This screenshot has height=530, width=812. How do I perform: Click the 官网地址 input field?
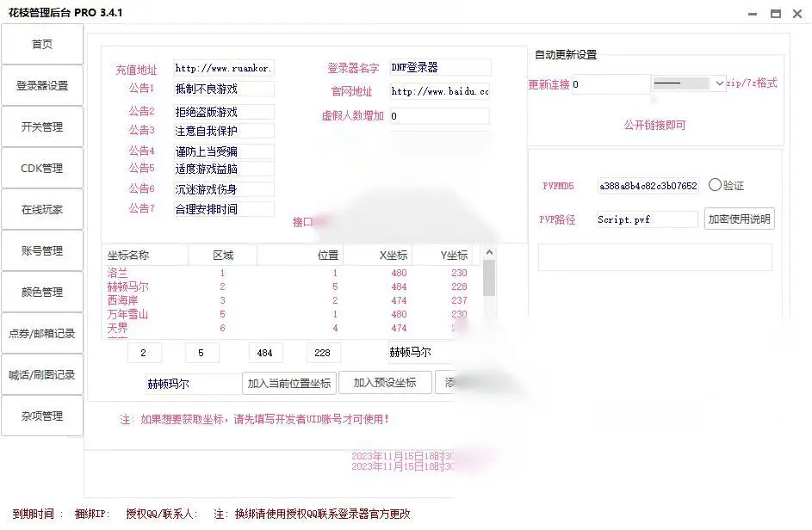point(440,91)
